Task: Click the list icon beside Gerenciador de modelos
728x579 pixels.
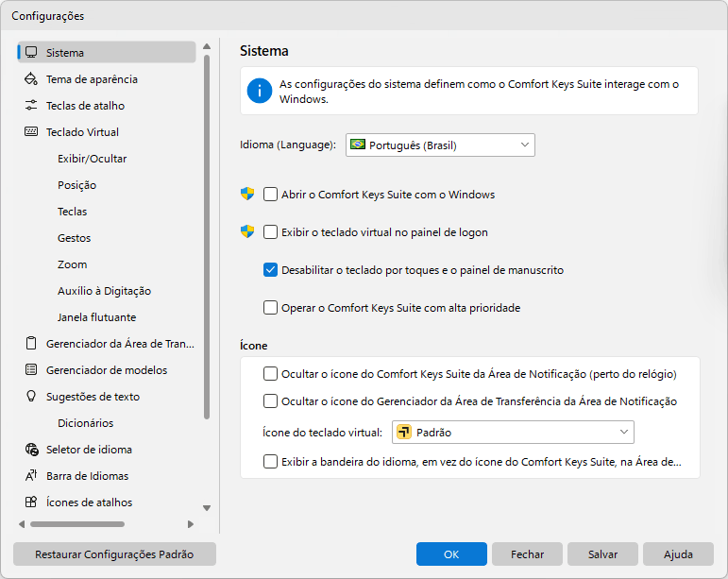Action: pos(31,370)
